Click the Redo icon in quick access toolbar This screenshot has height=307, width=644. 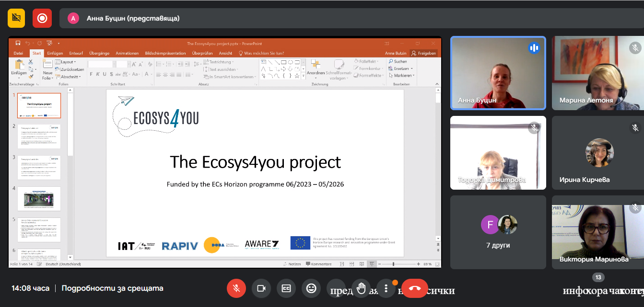pos(39,43)
